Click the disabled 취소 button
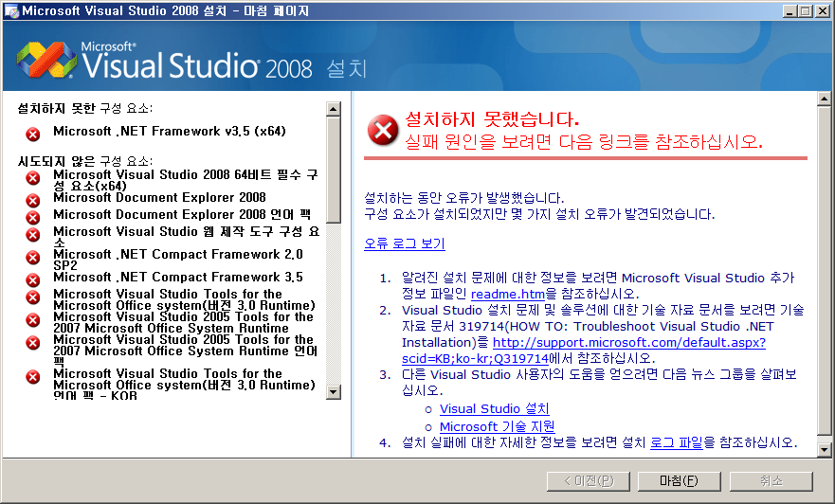The image size is (835, 504). pyautogui.click(x=771, y=481)
